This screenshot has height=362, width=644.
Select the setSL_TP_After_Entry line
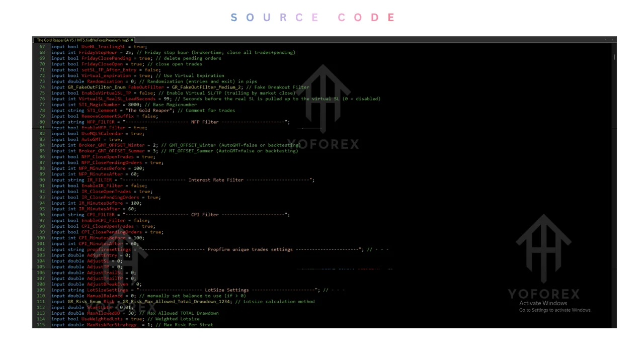(x=106, y=70)
